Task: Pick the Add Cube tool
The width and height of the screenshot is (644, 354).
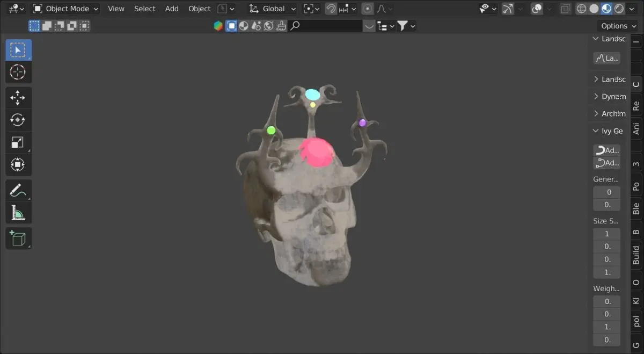Action: 18,238
